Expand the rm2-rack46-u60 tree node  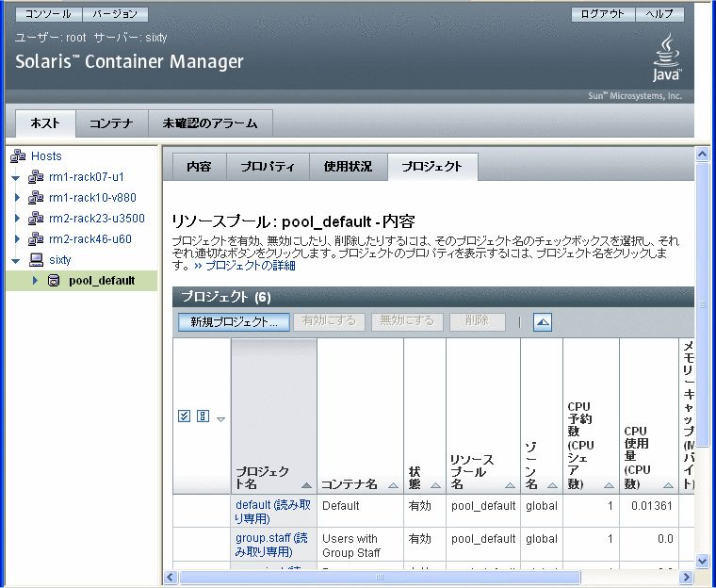pos(17,239)
